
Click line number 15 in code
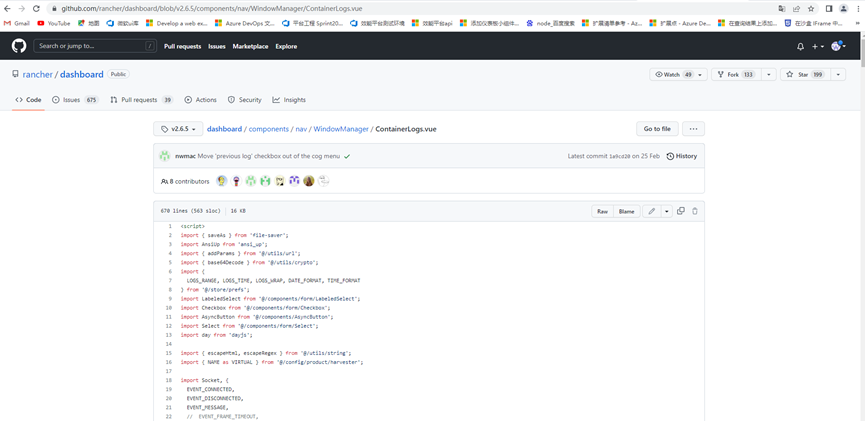click(x=169, y=353)
